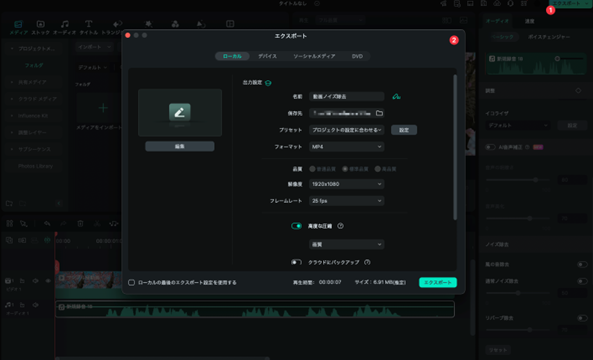This screenshot has height=360, width=593.
Task: Open the フォーマット MP4 dropdown
Action: tap(346, 147)
